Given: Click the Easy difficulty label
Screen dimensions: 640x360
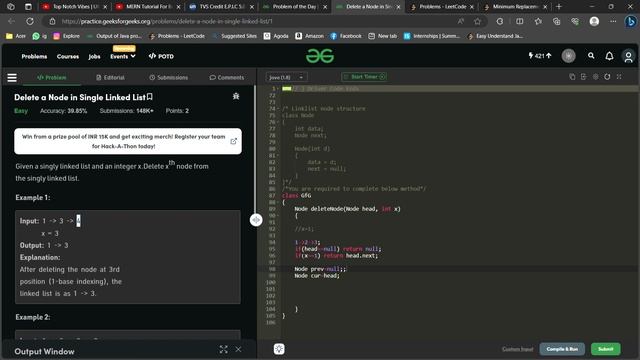Looking at the screenshot, I should pos(21,111).
